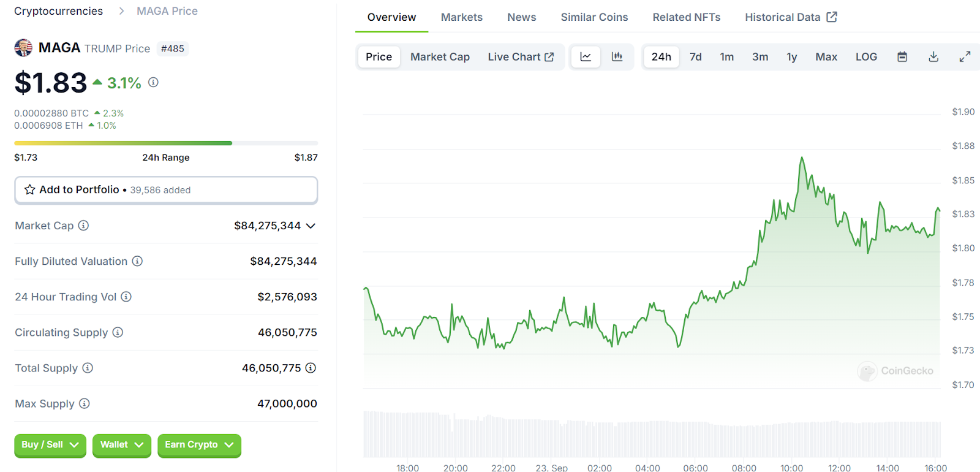
Task: Show Circulating Supply info icon
Action: point(118,332)
